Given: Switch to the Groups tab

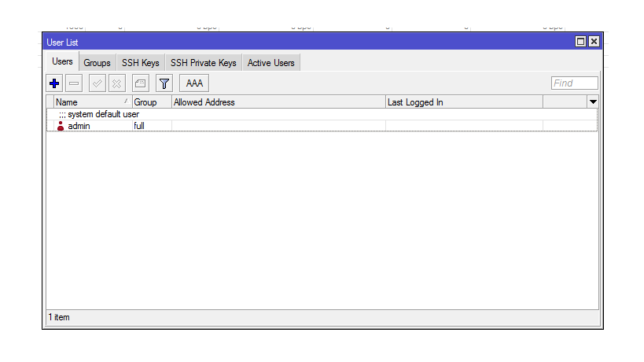Looking at the screenshot, I should pos(97,63).
